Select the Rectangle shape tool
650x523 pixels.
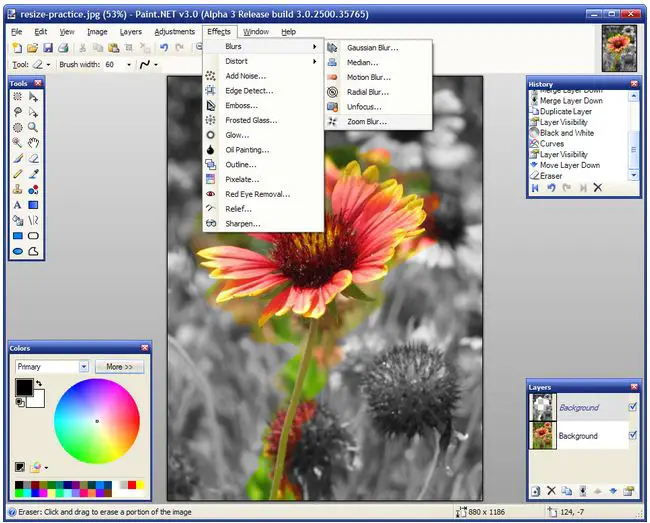[x=17, y=236]
